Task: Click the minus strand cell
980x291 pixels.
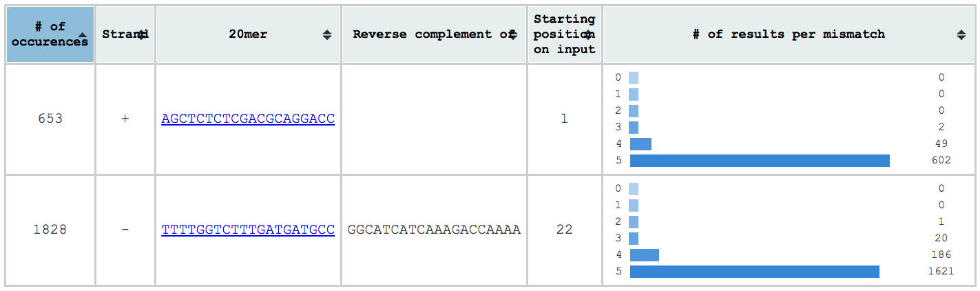Action: pyautogui.click(x=125, y=230)
